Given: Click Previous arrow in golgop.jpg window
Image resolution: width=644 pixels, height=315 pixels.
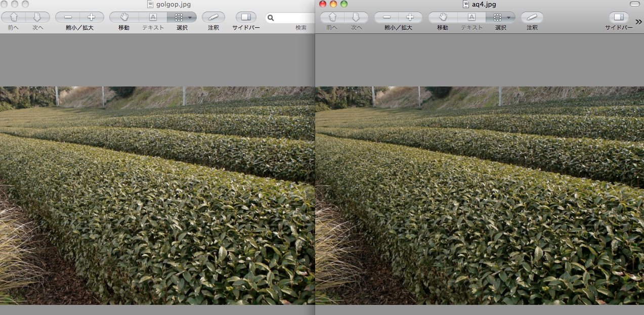Looking at the screenshot, I should (x=14, y=17).
